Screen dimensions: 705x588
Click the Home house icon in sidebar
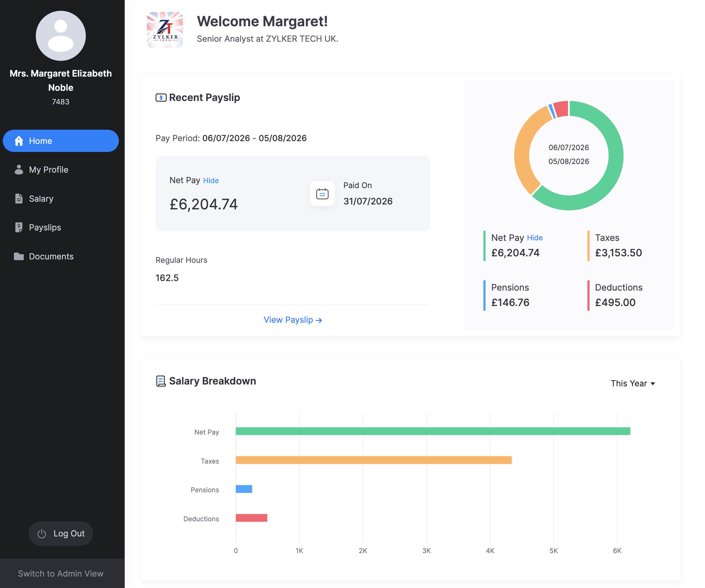(19, 141)
